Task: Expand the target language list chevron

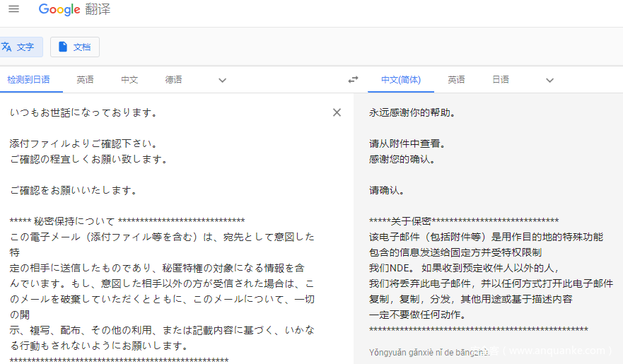Action: pyautogui.click(x=549, y=80)
